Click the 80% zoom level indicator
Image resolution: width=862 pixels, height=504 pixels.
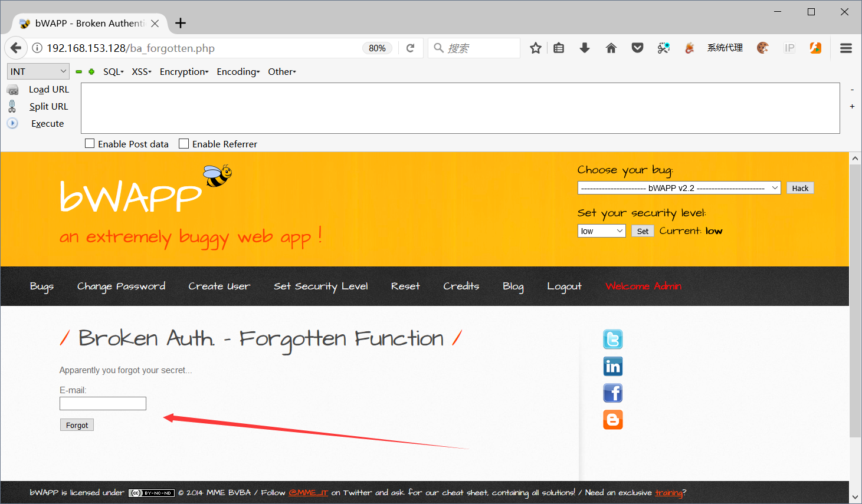click(377, 48)
